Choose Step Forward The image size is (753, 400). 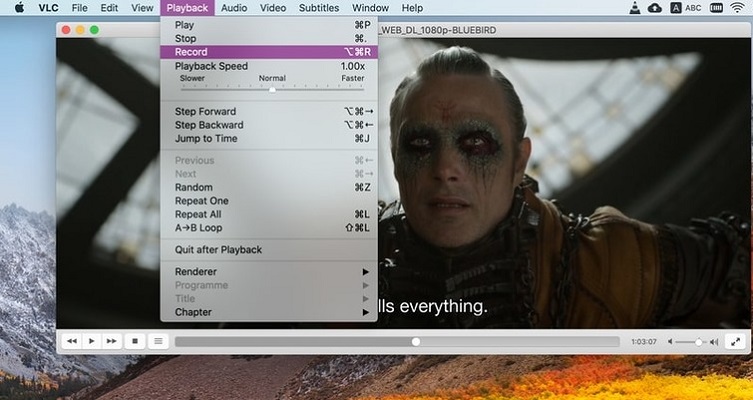(x=269, y=111)
